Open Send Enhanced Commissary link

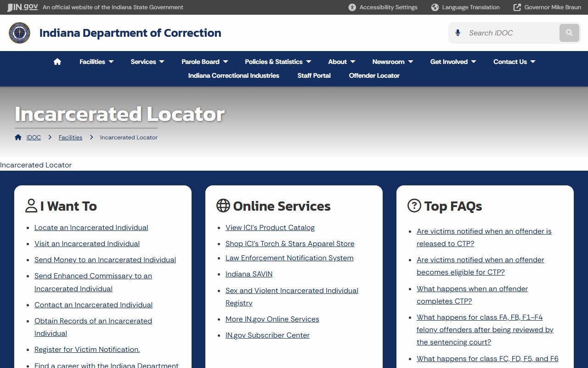(x=93, y=282)
